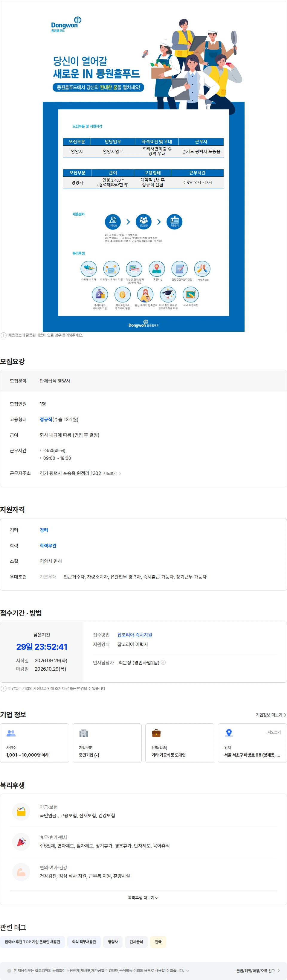This screenshot has width=287, height=980.
Task: Select the 외식 직무채용관 tag
Action: coord(84,942)
